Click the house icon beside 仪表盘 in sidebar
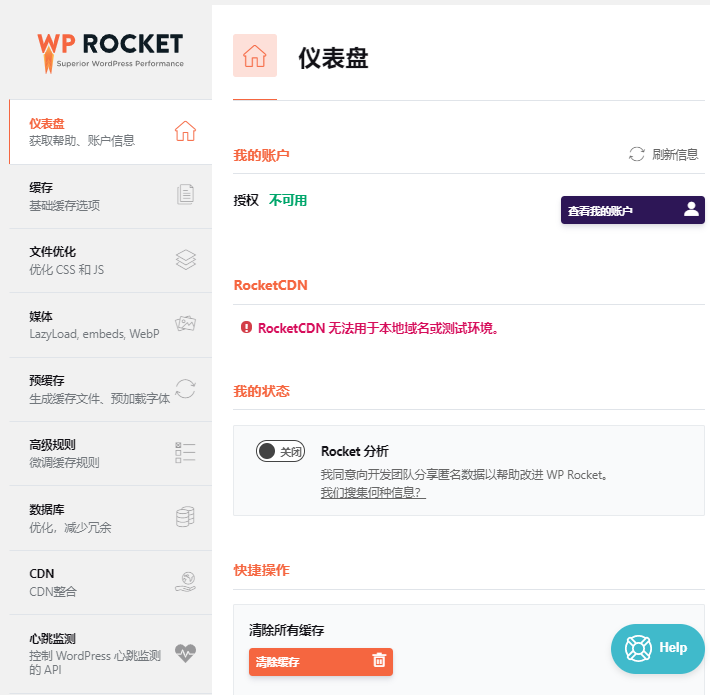710x695 pixels. 185,131
